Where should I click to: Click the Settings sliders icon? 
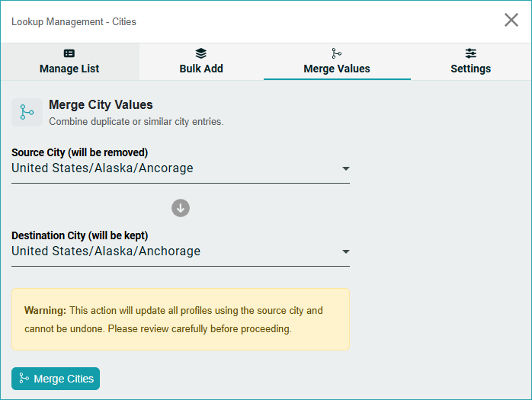pos(471,53)
